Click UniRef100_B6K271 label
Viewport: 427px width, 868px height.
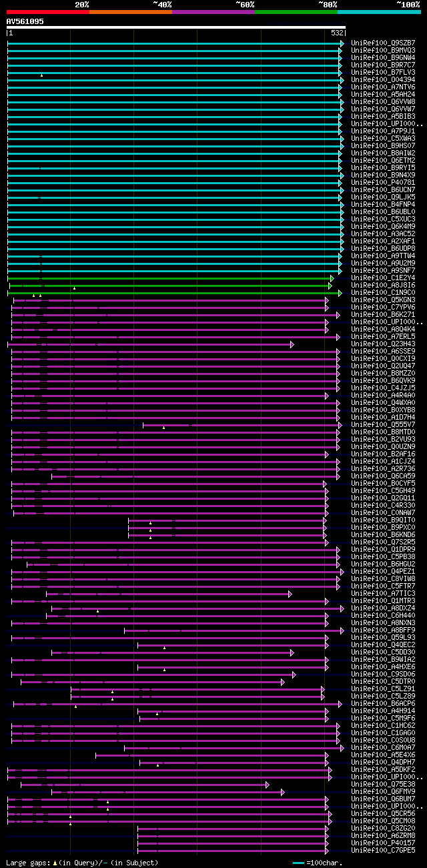(382, 314)
